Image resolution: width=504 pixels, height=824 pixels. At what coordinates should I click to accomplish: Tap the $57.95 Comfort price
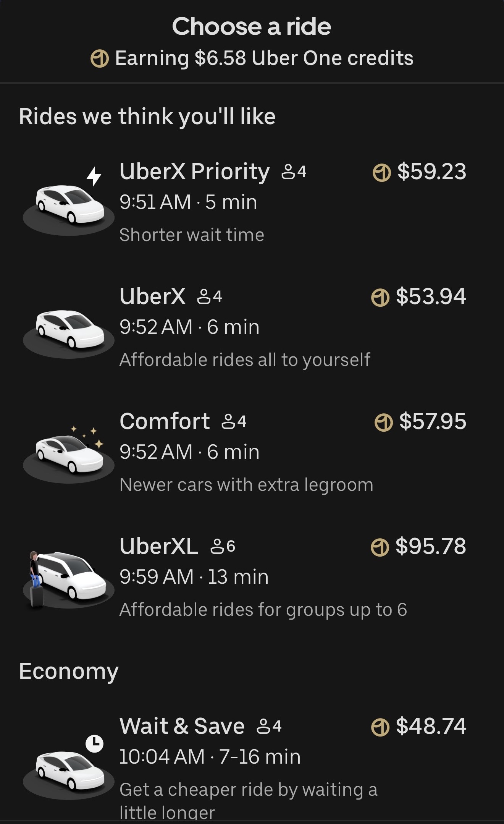(433, 421)
